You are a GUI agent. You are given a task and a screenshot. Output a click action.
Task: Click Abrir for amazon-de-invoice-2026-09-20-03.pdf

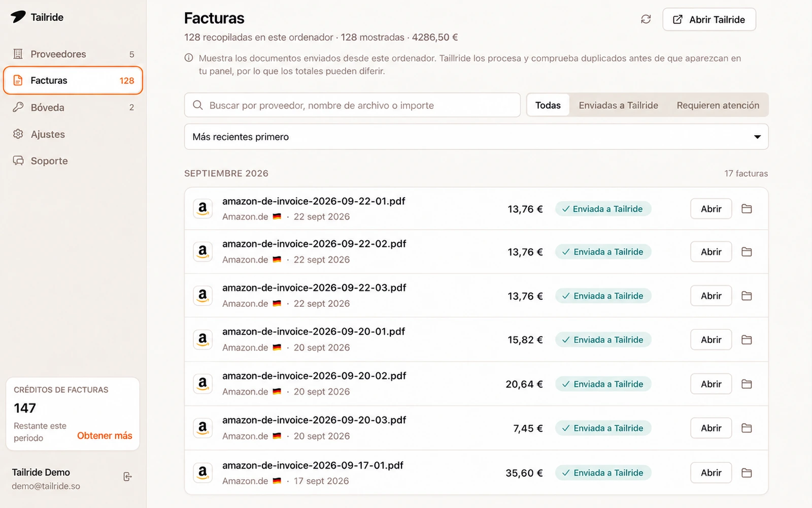711,428
